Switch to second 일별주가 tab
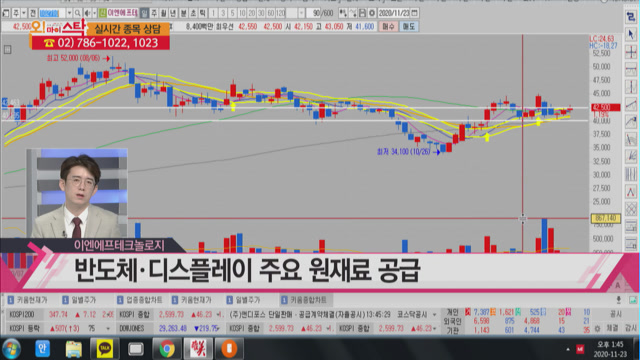This screenshot has width=640, height=360. 244,300
